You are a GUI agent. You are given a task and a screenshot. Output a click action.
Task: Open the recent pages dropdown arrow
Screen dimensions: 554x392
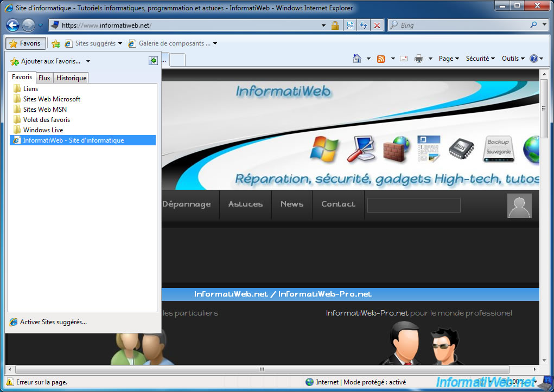40,25
